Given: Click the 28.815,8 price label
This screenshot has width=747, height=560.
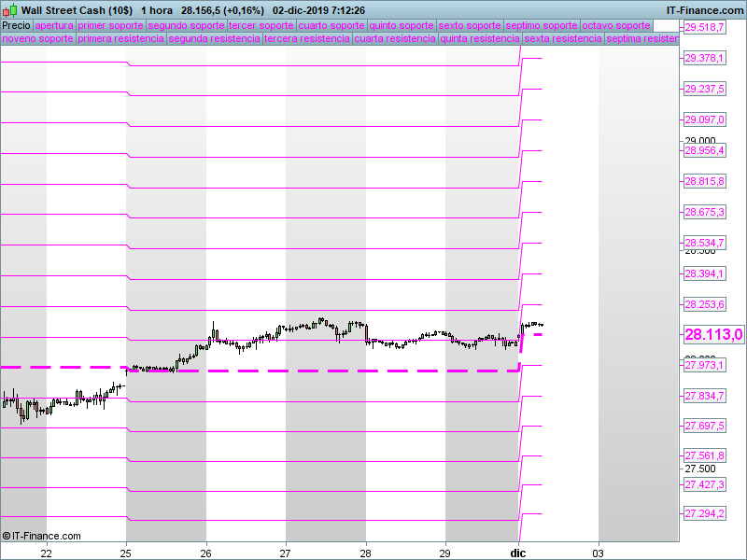Looking at the screenshot, I should coord(704,181).
